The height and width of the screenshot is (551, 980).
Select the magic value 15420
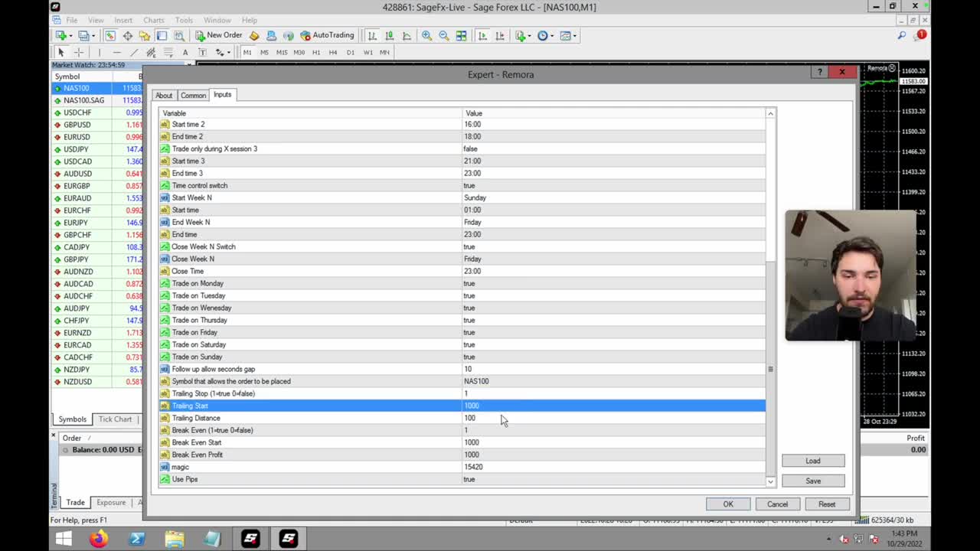[473, 467]
